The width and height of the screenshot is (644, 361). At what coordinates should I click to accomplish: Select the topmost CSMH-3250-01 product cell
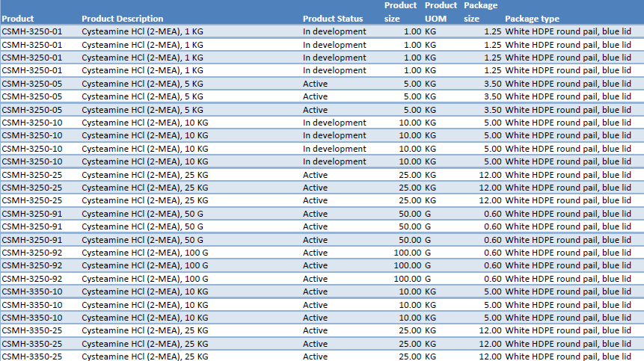pyautogui.click(x=32, y=31)
